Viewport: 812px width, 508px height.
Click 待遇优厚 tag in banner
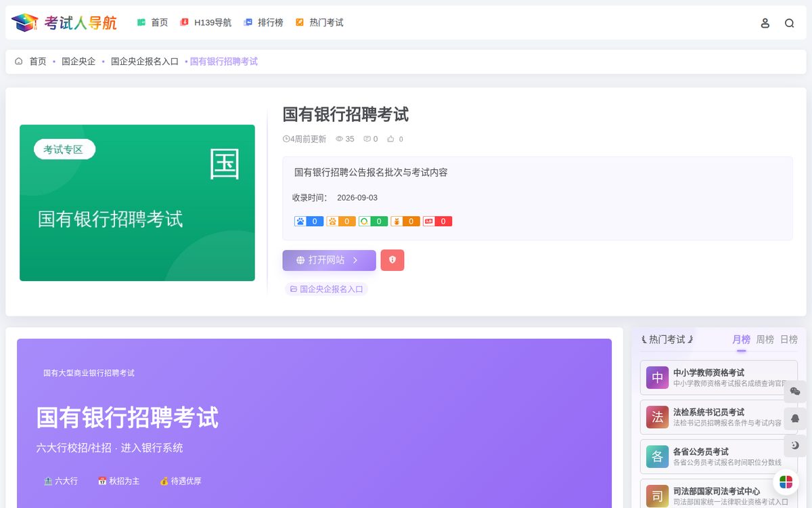180,481
